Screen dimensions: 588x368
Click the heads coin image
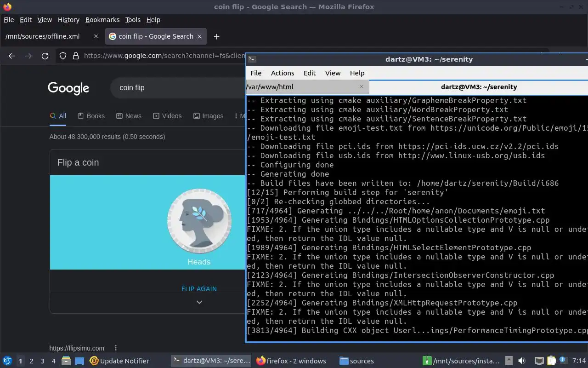click(199, 221)
